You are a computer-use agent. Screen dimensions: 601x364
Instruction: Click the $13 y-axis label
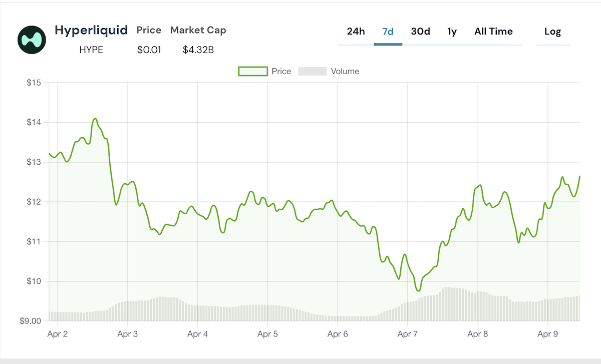coord(34,162)
